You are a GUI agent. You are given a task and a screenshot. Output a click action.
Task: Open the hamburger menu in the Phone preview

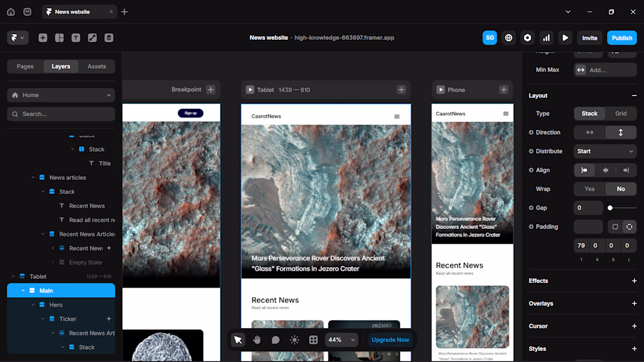click(506, 114)
